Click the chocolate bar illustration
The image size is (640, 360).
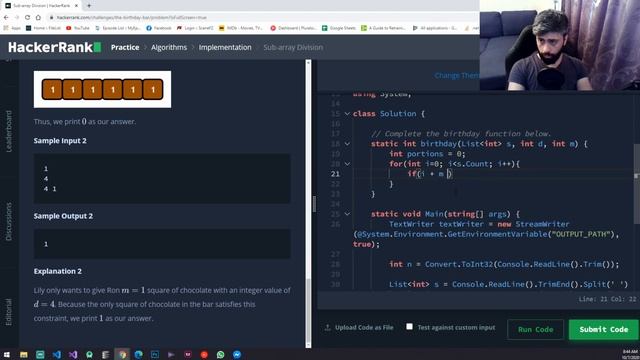coord(102,89)
